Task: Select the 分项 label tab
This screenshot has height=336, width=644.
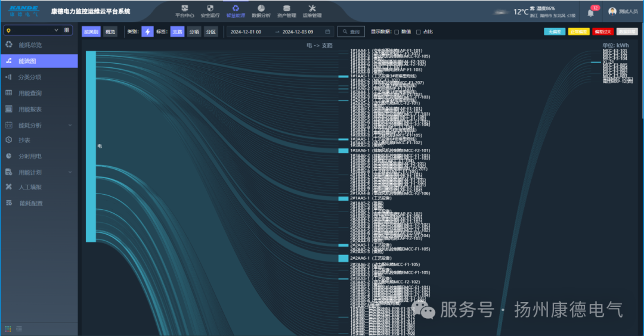Action: pyautogui.click(x=194, y=32)
